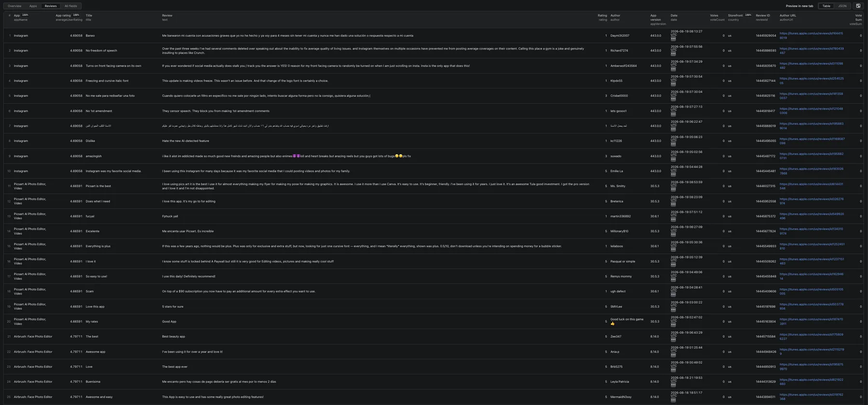Viewport: 868px width, 405px height.
Task: Click date ellipsis in Leyla Patricia's row
Action: [673, 385]
